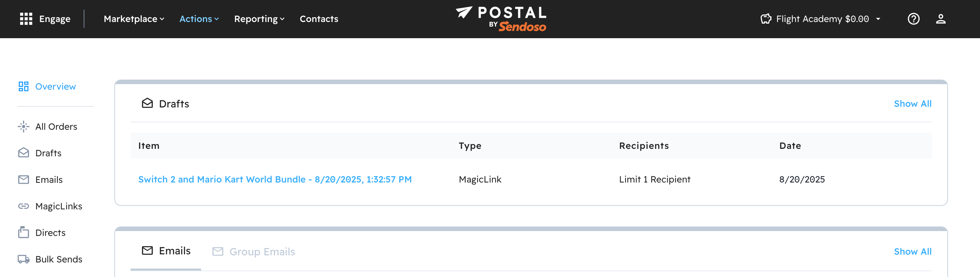980x277 pixels.
Task: Open Flight Academy account dropdown arrow
Action: point(878,19)
